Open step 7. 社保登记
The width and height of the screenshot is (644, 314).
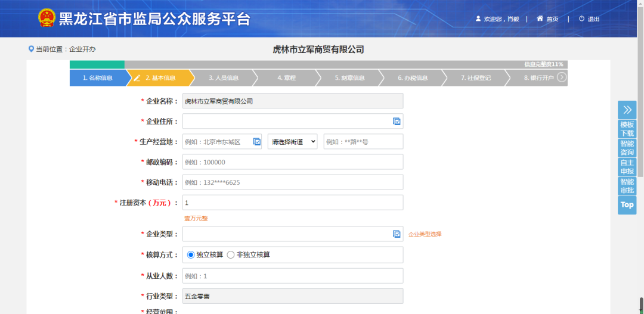pos(476,77)
